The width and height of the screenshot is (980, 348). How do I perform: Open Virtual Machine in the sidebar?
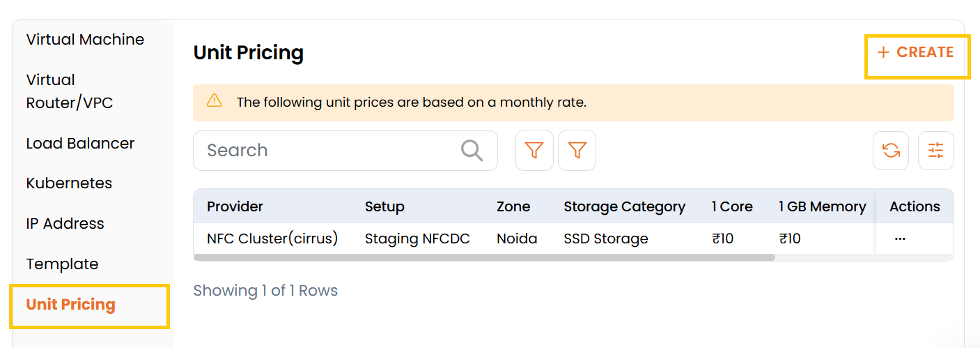coord(85,40)
